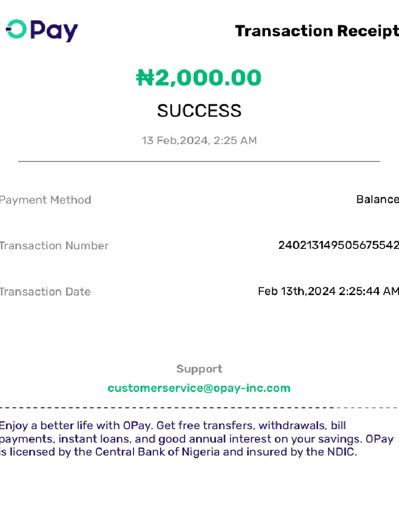399x532 pixels.
Task: Select the Feb 13th,2024 2:25:44 AM value
Action: click(328, 291)
